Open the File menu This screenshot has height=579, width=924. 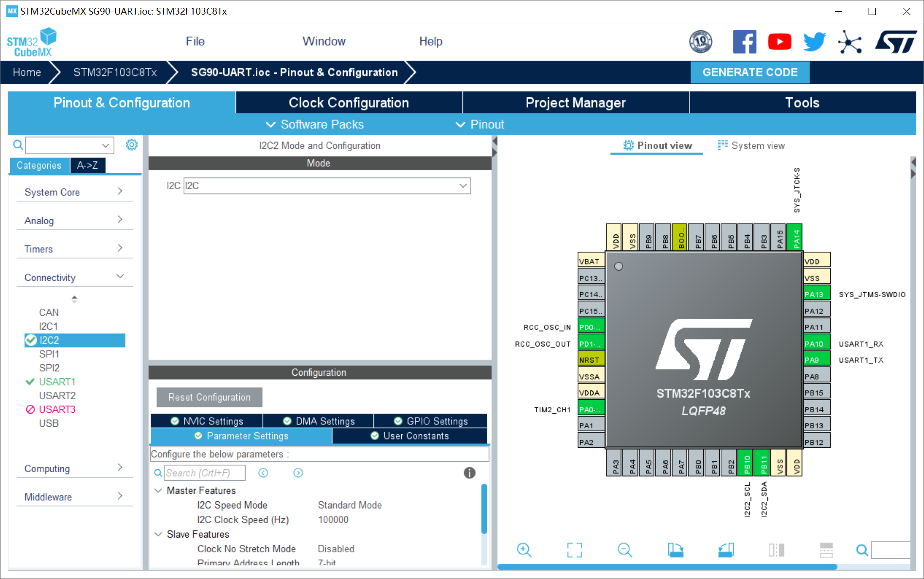click(195, 41)
